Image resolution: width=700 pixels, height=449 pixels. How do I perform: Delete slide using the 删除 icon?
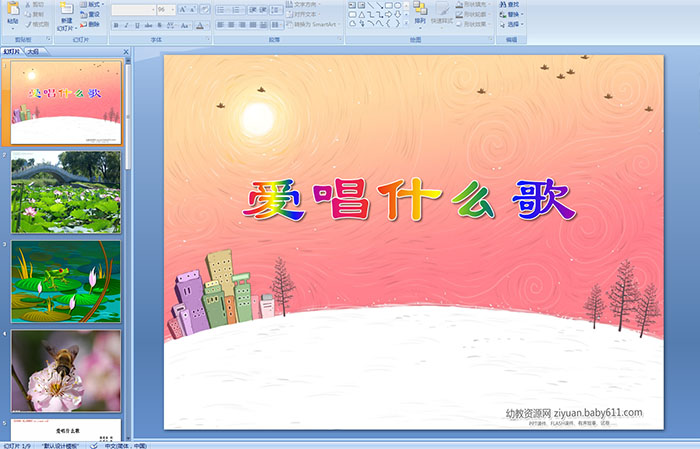click(90, 24)
